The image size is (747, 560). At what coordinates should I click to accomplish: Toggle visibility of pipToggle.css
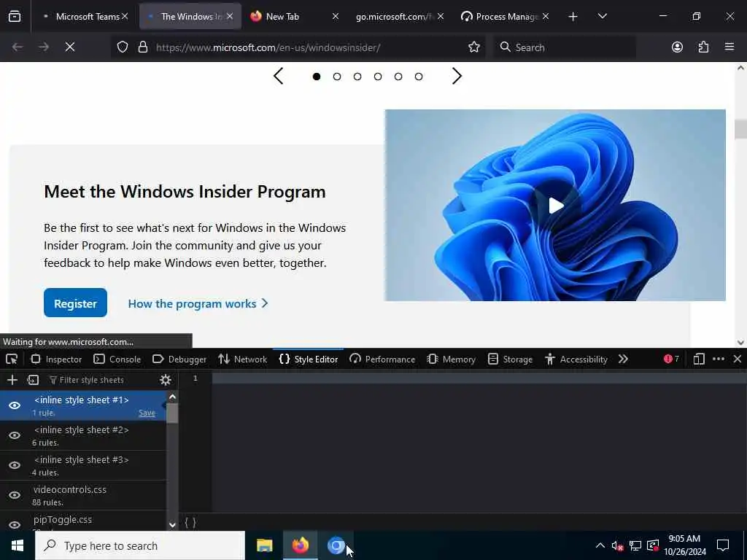tap(15, 525)
